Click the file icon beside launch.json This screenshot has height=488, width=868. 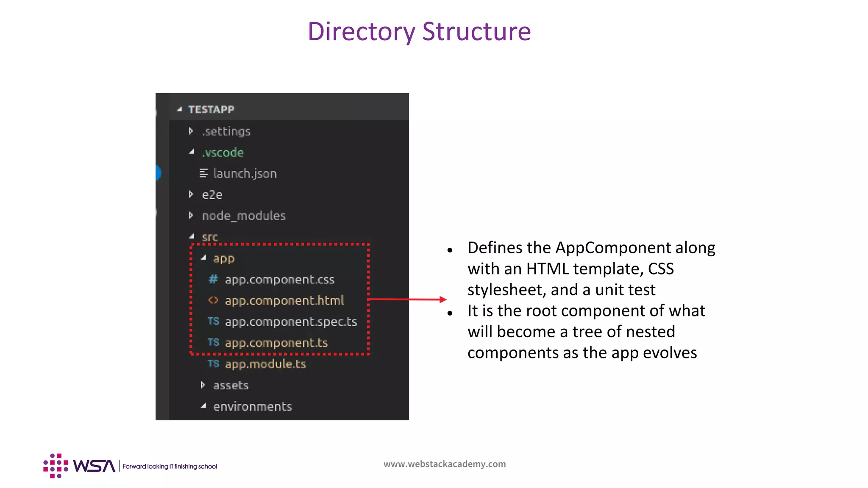tap(203, 173)
